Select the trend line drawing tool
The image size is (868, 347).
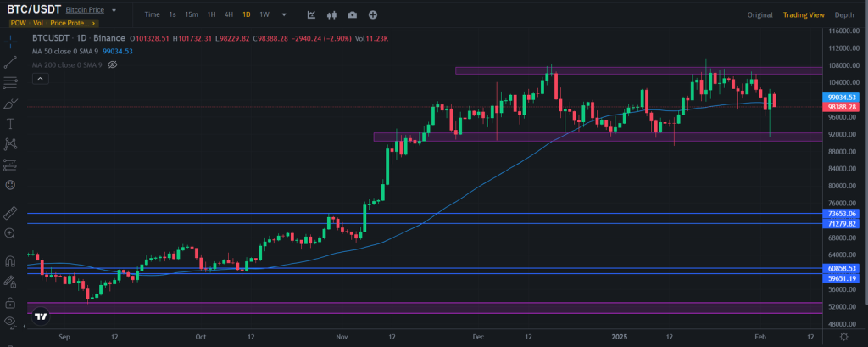(10, 62)
